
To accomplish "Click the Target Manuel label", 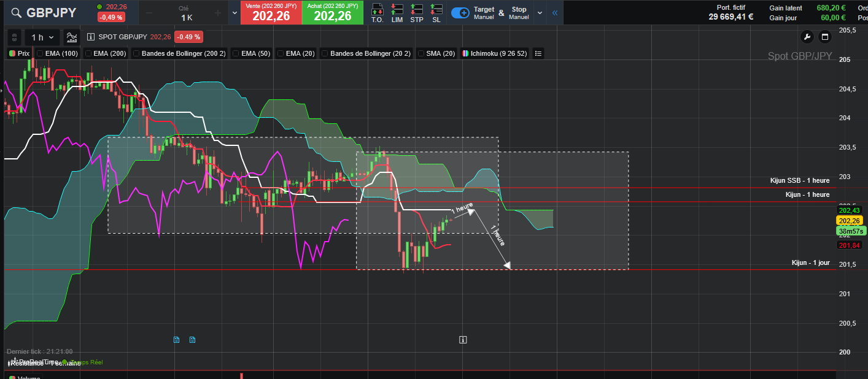I will 484,13.
